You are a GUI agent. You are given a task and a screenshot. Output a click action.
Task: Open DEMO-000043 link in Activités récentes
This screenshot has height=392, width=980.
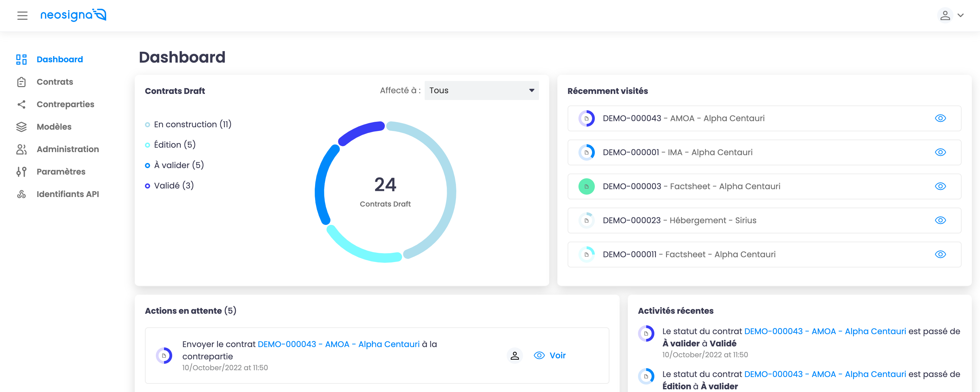pos(825,331)
